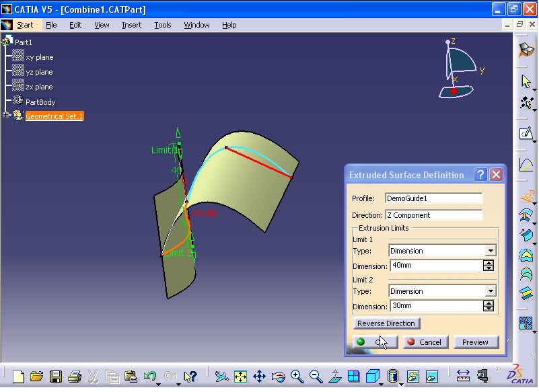Click the Measure Between ruler icon
The height and width of the screenshot is (392, 539).
tap(463, 376)
